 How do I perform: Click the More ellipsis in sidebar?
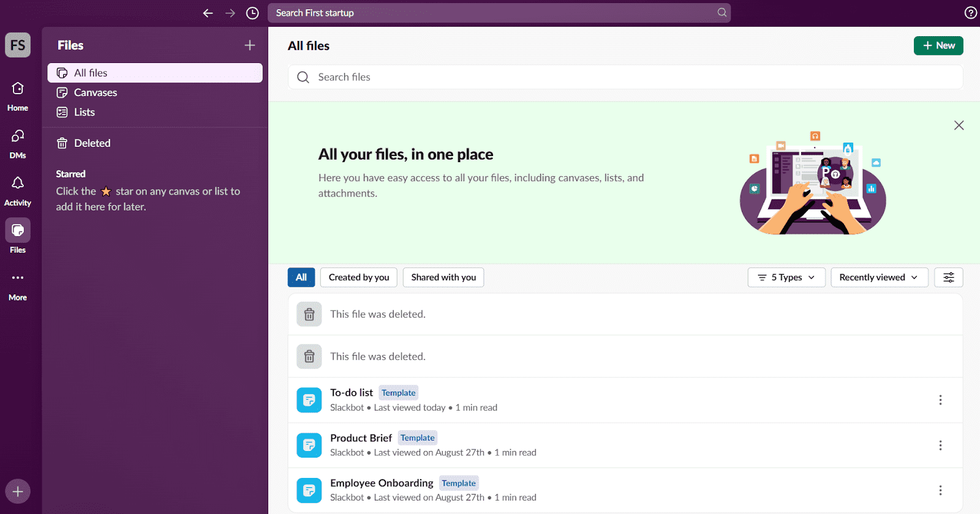point(18,278)
